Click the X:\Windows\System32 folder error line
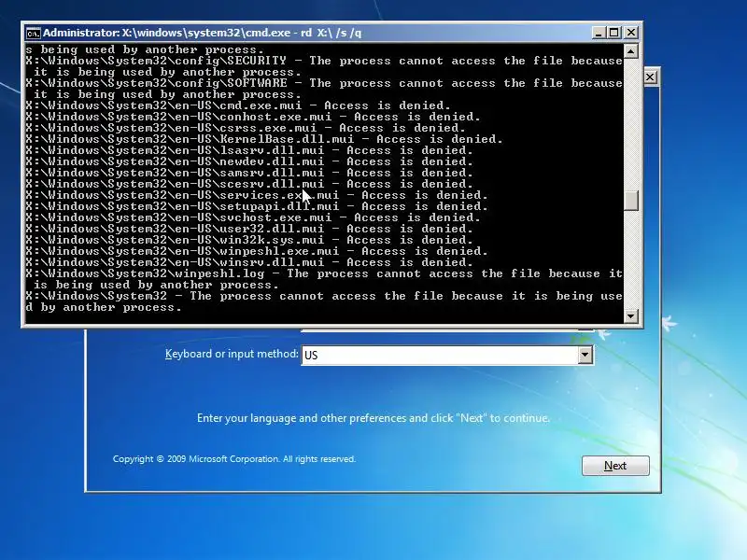This screenshot has height=560, width=747. click(324, 301)
